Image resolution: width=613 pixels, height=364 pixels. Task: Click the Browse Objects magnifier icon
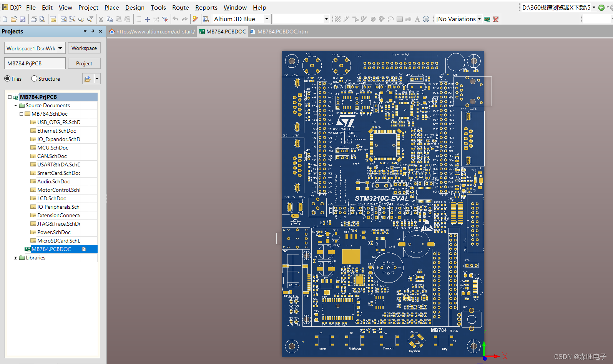[x=206, y=19]
